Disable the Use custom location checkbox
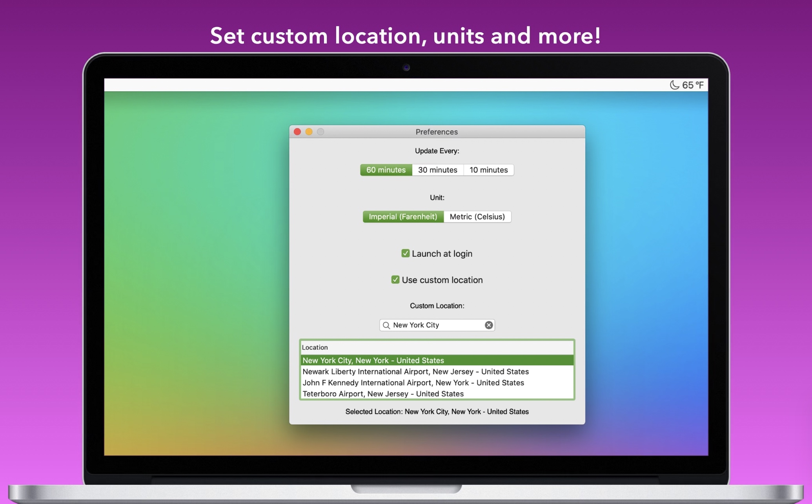Image resolution: width=812 pixels, height=504 pixels. (x=395, y=280)
